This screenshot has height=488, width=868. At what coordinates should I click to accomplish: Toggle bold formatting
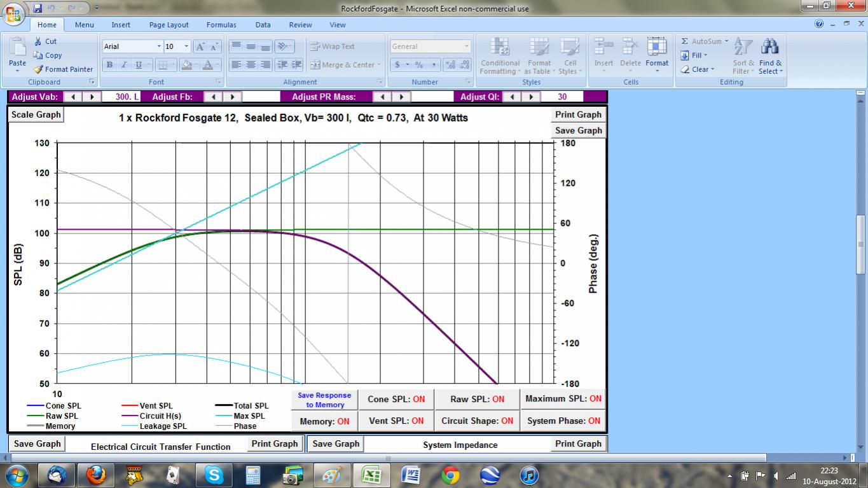click(109, 65)
